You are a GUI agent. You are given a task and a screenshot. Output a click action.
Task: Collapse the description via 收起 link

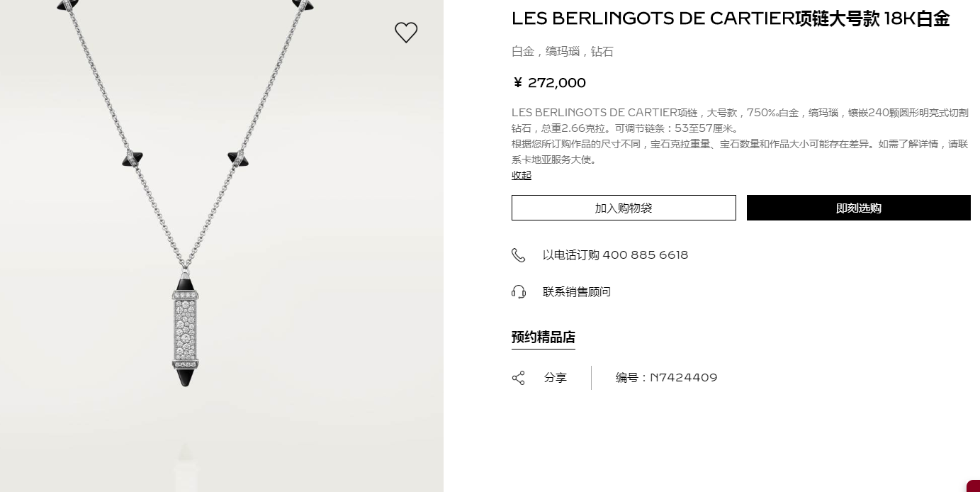[x=522, y=175]
